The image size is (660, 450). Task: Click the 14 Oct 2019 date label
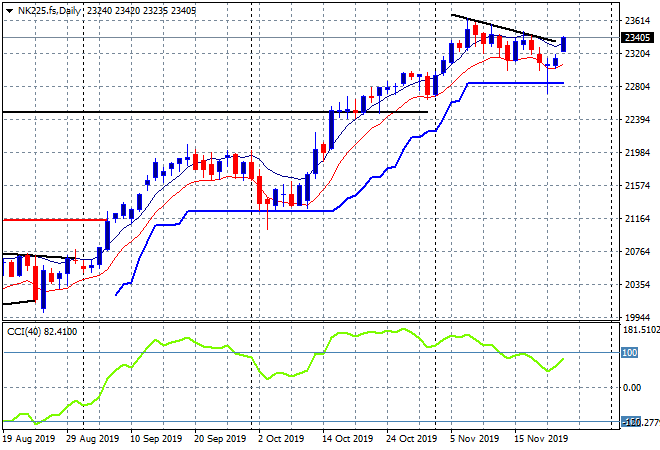click(347, 439)
